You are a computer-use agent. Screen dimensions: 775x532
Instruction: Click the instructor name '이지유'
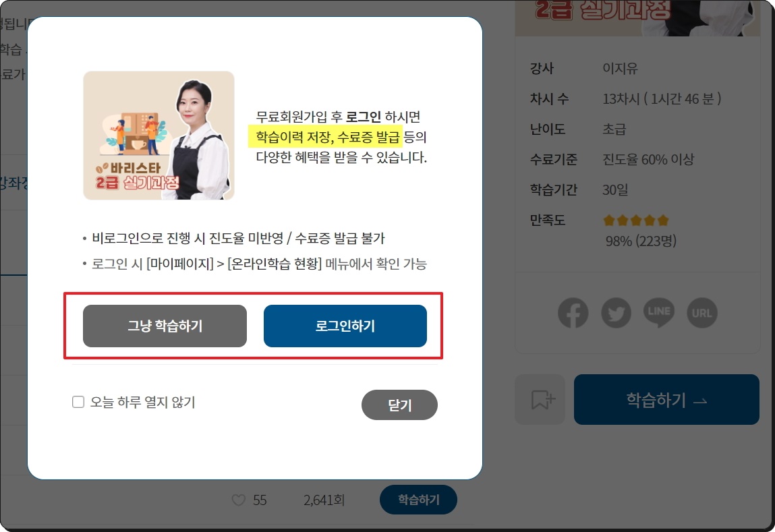point(620,68)
